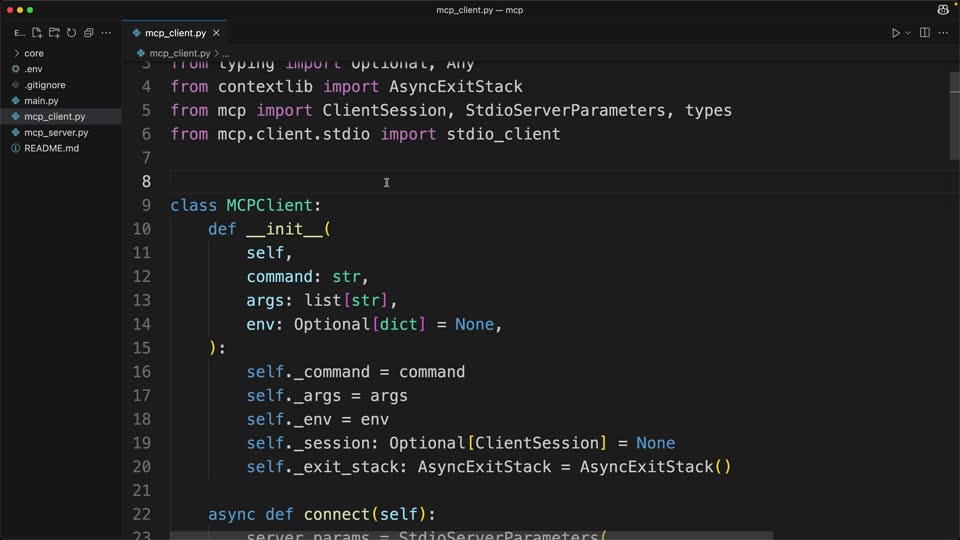The image size is (960, 540).
Task: Click the horizontal scrollbar at editor bottom
Action: (x=471, y=536)
